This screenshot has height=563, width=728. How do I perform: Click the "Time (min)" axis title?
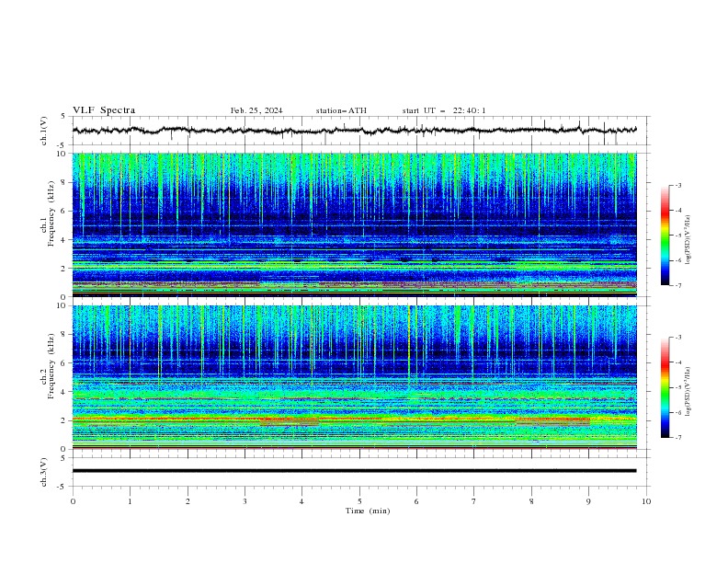pos(368,511)
